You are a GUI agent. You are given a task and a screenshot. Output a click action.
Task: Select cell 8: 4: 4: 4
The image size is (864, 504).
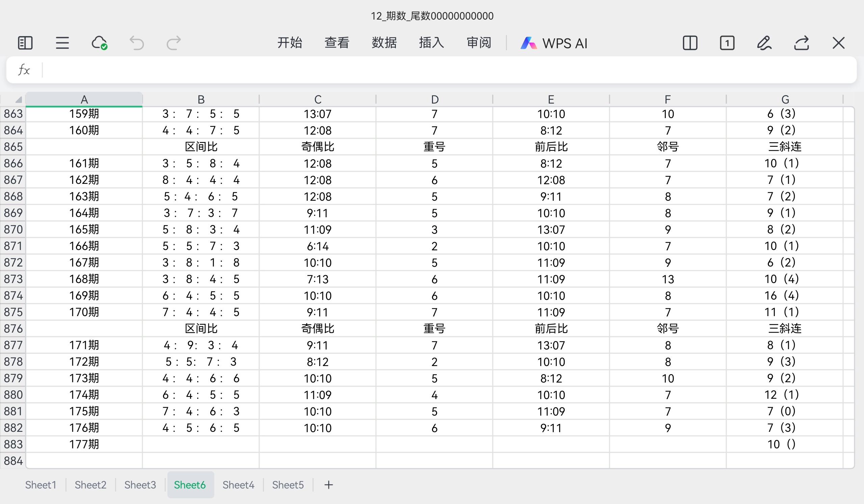coord(201,180)
